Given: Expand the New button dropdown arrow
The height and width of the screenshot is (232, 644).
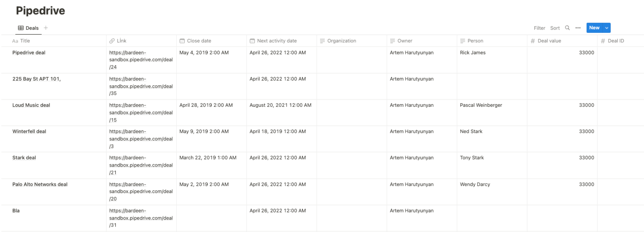Looking at the screenshot, I should (x=607, y=28).
